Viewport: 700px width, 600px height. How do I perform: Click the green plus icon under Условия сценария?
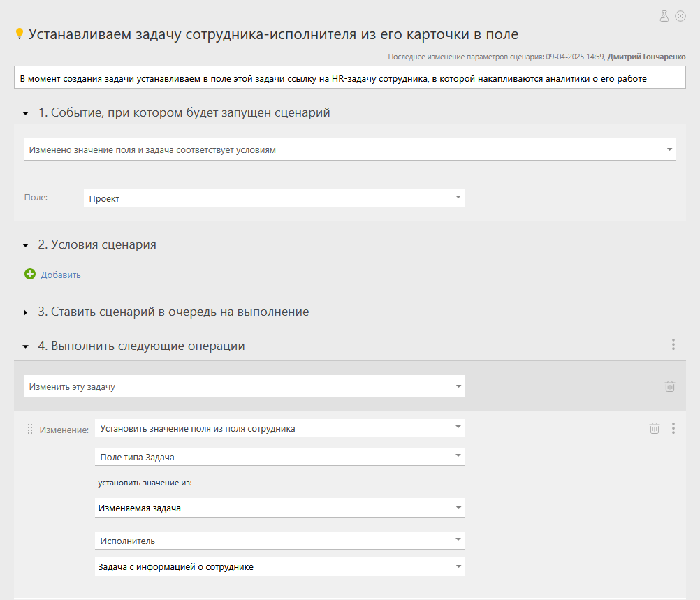click(30, 274)
